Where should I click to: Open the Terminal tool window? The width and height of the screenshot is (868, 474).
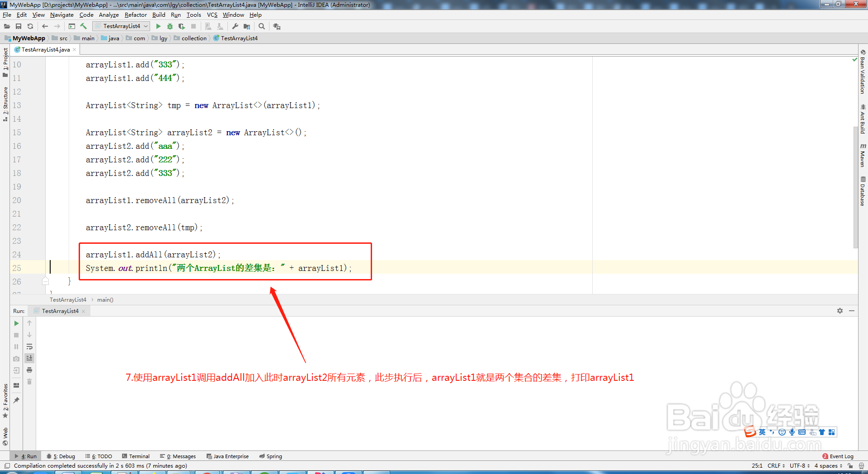tap(136, 456)
